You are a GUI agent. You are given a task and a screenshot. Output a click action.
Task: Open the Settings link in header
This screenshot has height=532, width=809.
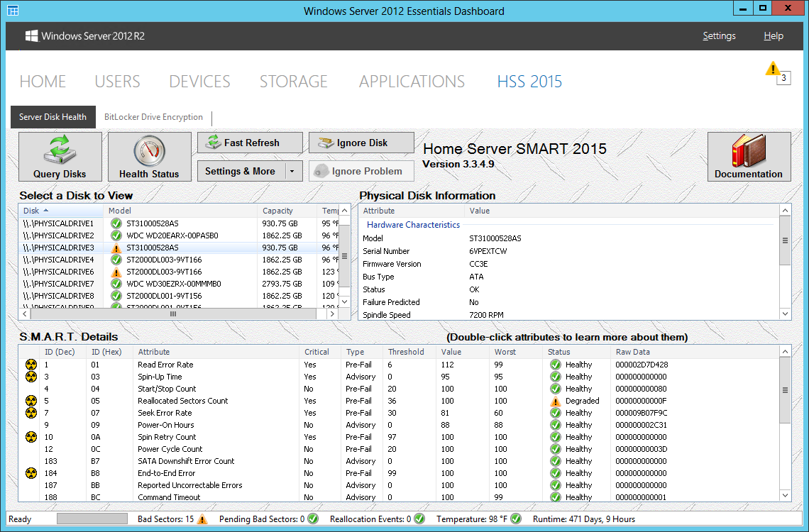(x=719, y=36)
